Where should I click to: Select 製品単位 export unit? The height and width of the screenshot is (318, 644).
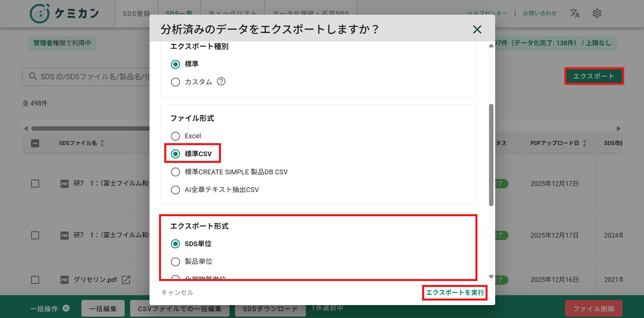(x=175, y=261)
